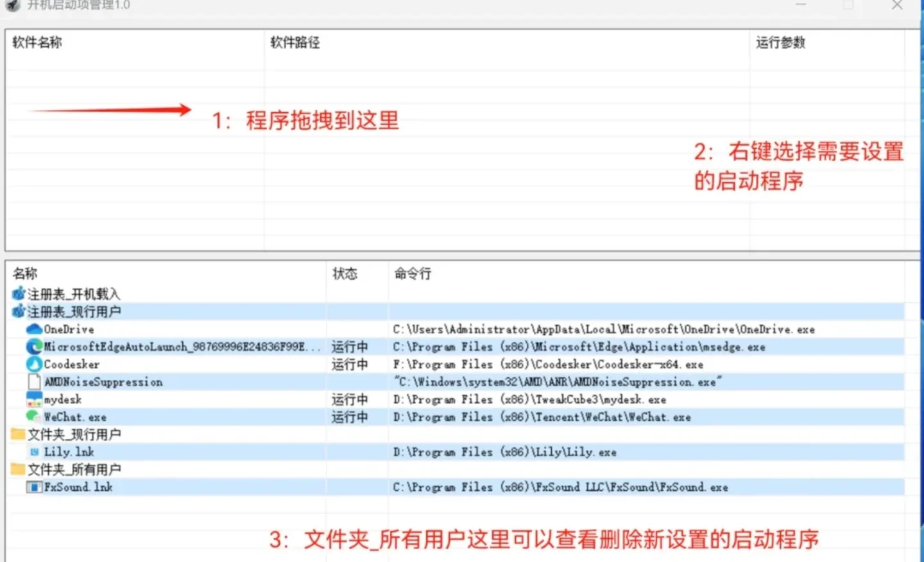Click the FxSound shortcut icon
Image resolution: width=924 pixels, height=562 pixels.
click(33, 486)
